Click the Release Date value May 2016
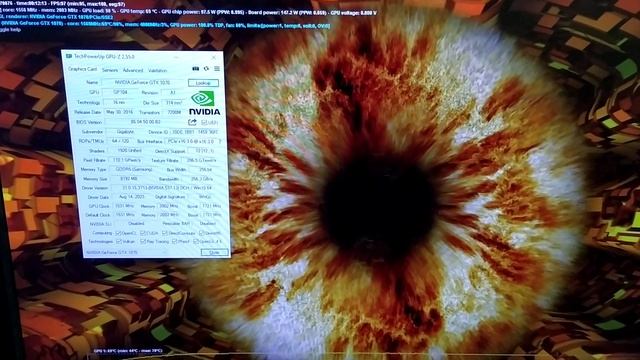 coord(119,112)
